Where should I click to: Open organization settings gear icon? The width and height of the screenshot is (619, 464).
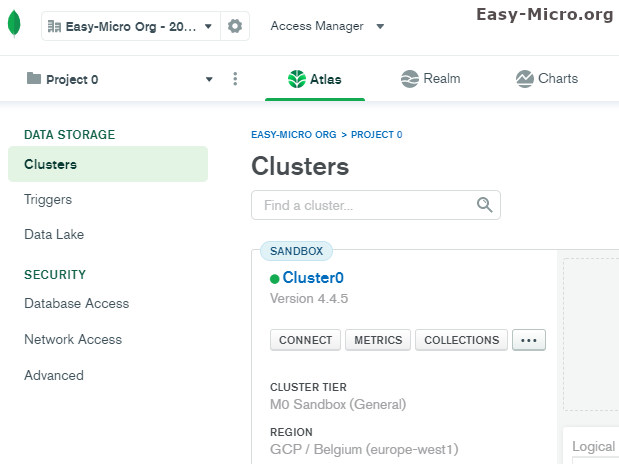(235, 26)
